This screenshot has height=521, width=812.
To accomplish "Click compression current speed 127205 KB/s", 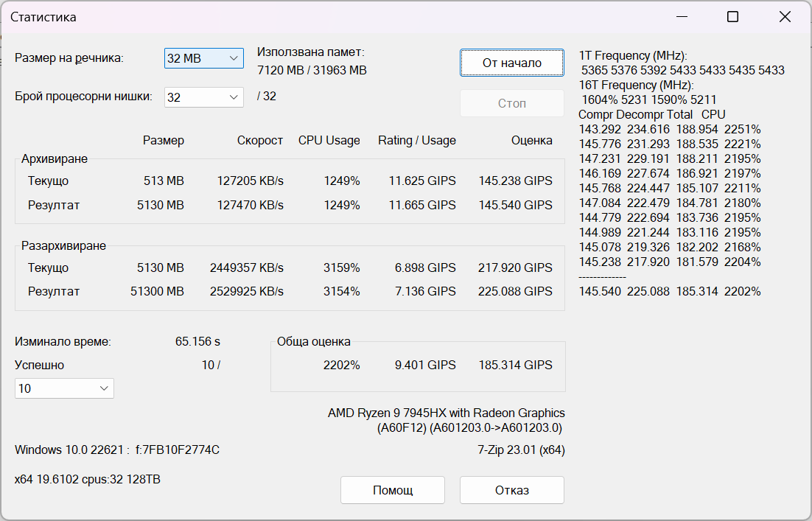I will pos(250,181).
